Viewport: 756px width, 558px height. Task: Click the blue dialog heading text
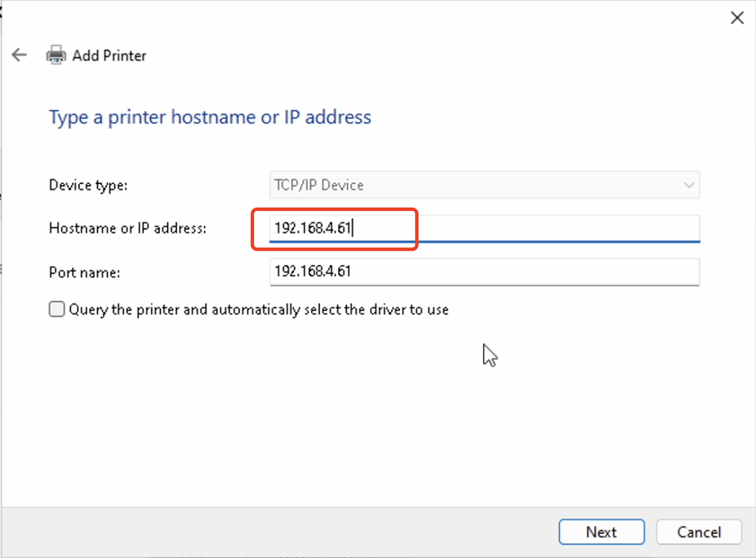click(x=210, y=117)
